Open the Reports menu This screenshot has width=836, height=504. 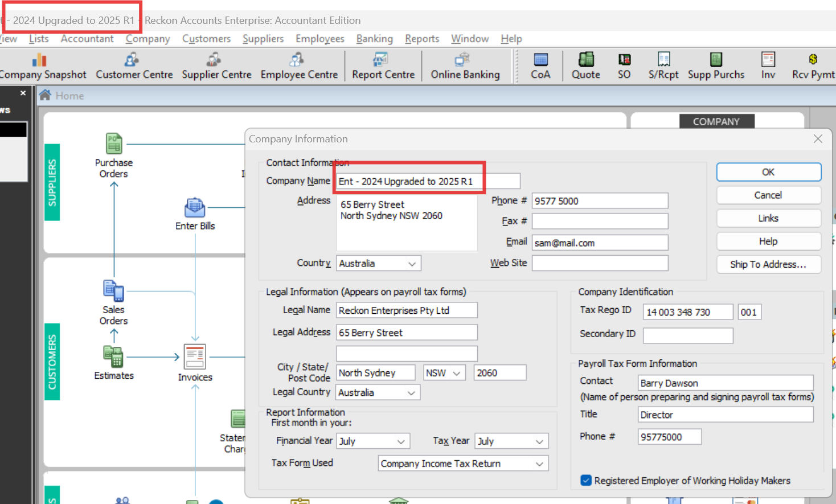[422, 39]
